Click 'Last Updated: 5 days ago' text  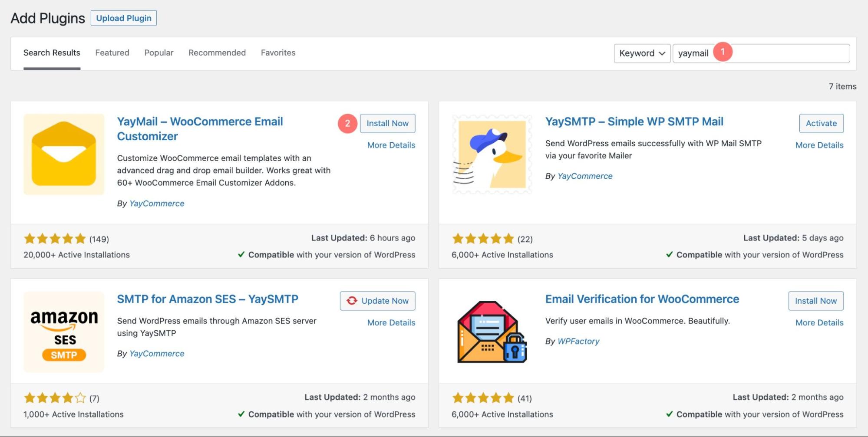(793, 238)
